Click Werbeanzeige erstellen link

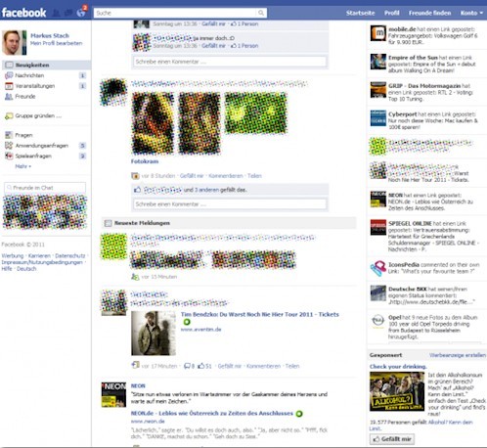click(x=458, y=355)
